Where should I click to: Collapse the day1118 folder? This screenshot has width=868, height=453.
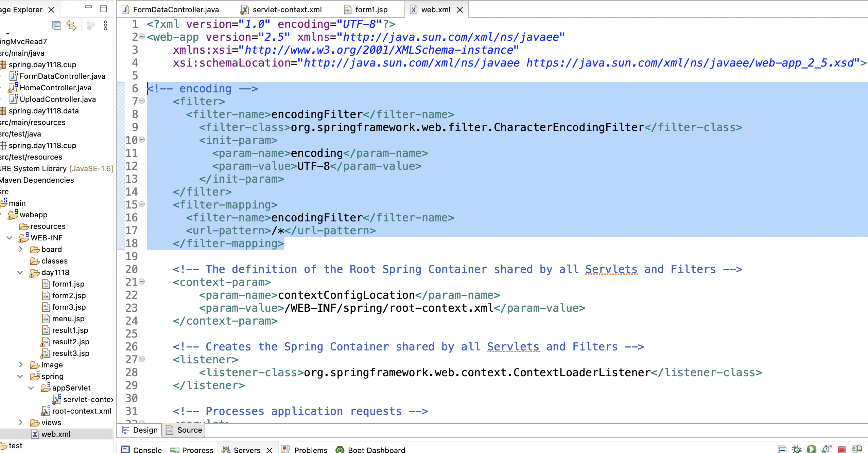20,272
